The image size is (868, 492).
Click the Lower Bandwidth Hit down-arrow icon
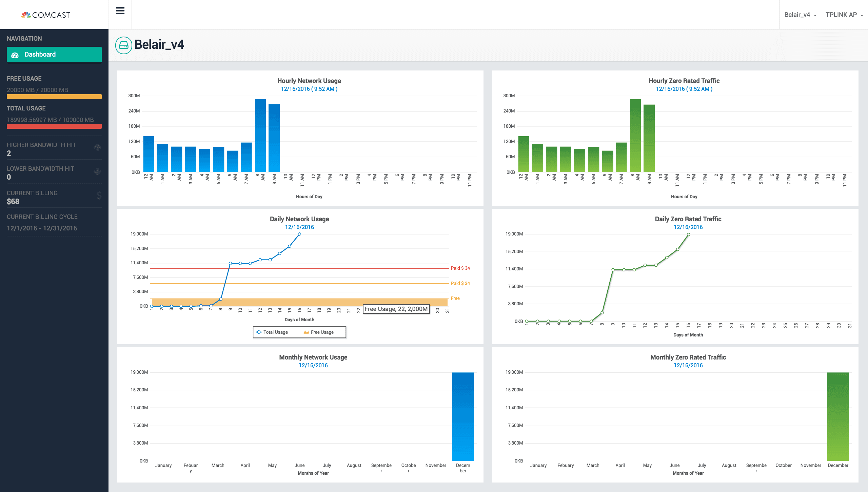98,171
